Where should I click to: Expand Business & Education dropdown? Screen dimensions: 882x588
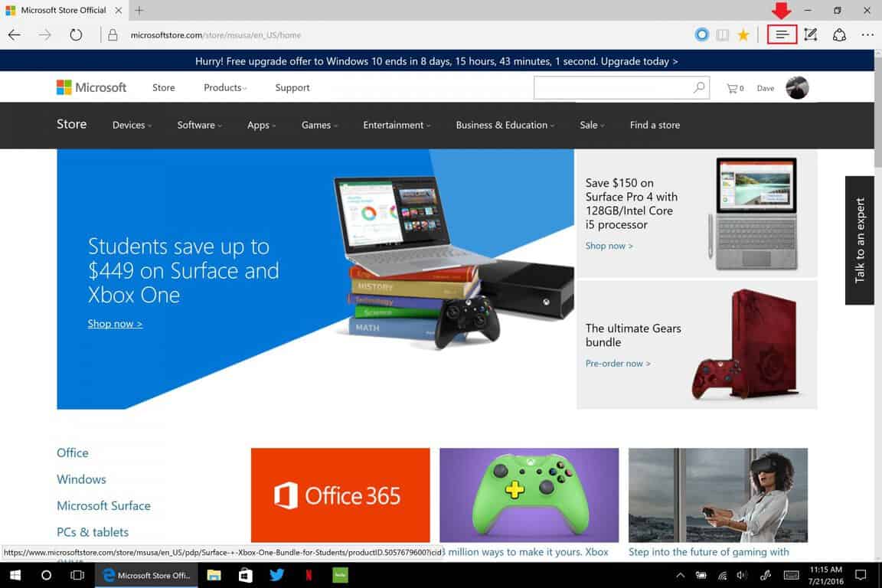505,125
